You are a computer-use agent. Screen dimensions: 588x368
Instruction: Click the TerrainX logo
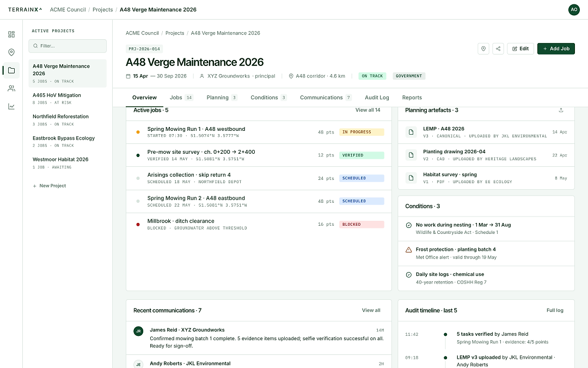[25, 10]
